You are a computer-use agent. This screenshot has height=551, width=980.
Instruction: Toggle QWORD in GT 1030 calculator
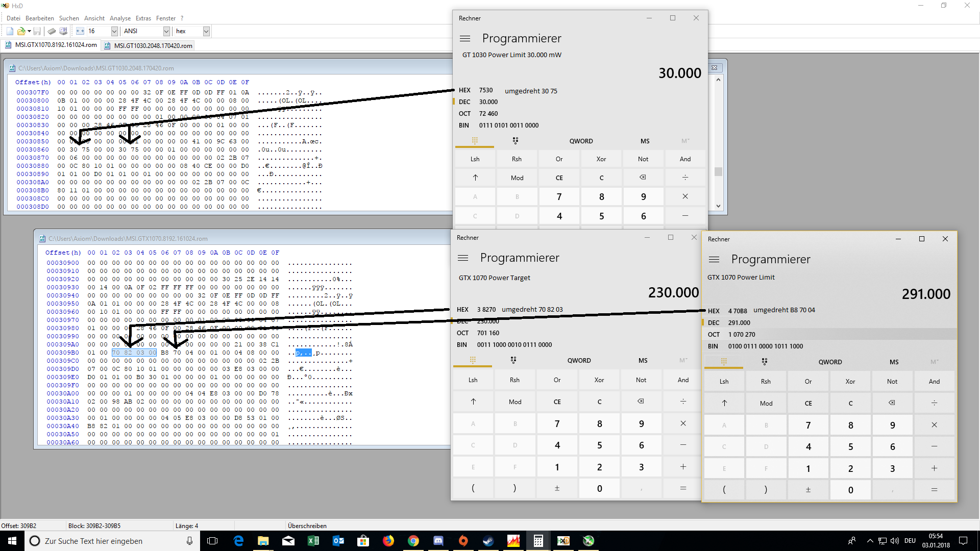point(581,141)
